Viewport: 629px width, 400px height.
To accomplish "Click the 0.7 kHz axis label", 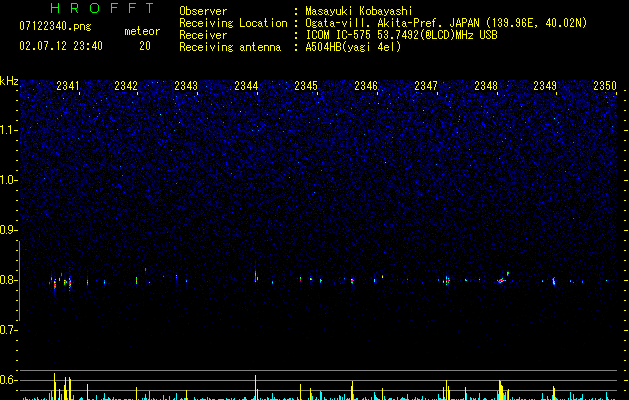I will (x=8, y=330).
